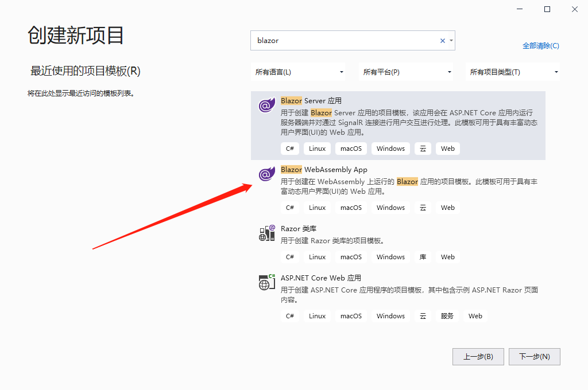Clear the blazor search text with X
The image size is (588, 390).
pos(443,41)
